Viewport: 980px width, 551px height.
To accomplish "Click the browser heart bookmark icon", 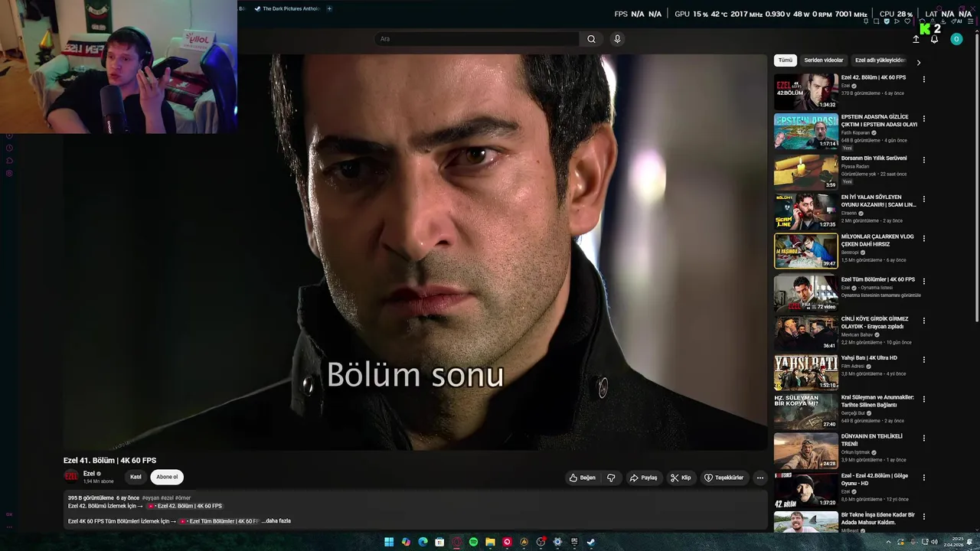I will click(907, 21).
